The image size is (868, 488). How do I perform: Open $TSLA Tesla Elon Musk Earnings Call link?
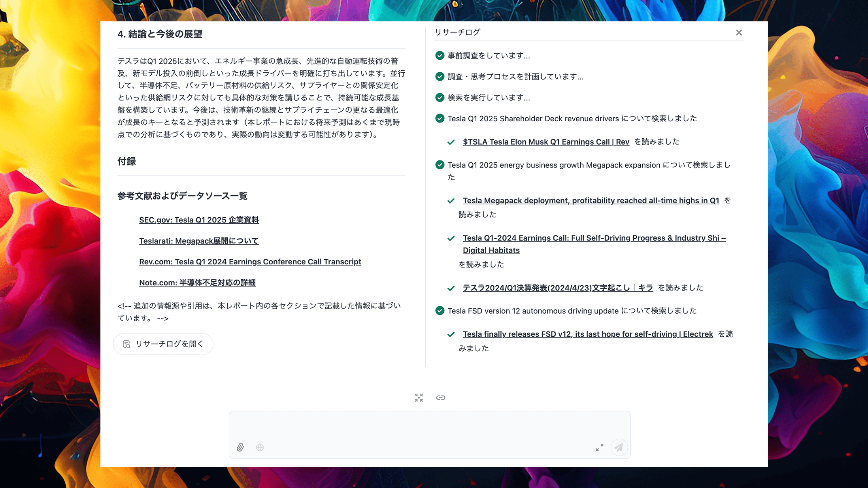tap(546, 142)
